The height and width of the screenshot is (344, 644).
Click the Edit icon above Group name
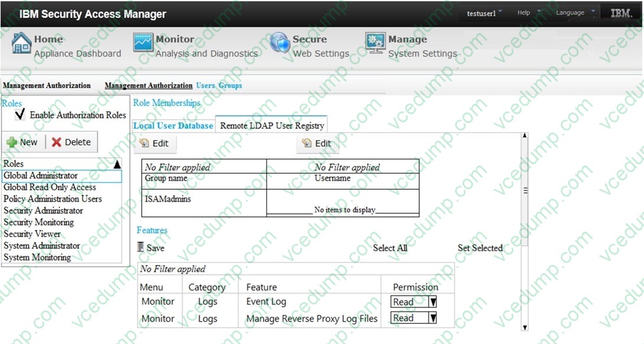[x=145, y=143]
